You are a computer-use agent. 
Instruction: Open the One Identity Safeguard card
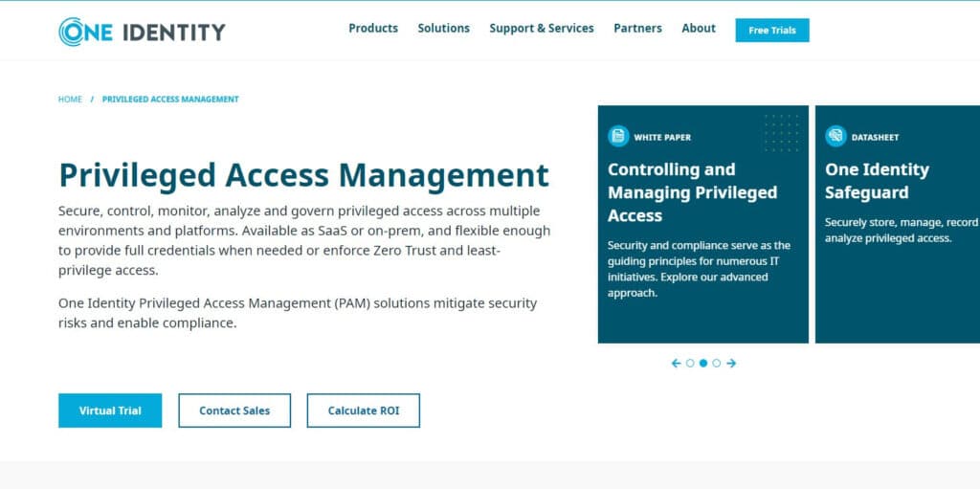coord(898,224)
